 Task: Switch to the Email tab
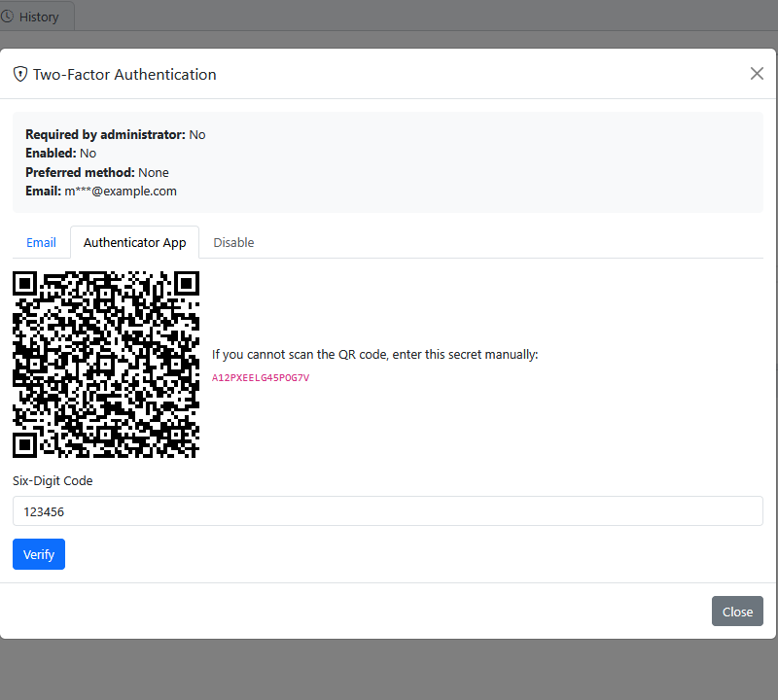(41, 242)
